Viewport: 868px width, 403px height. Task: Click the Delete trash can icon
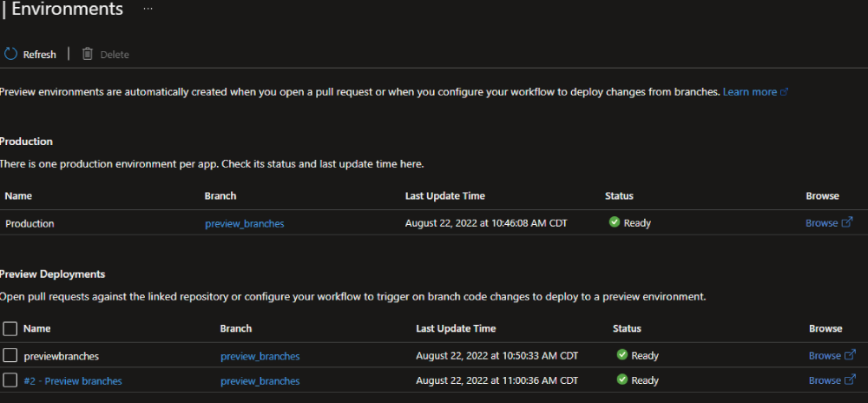[88, 54]
